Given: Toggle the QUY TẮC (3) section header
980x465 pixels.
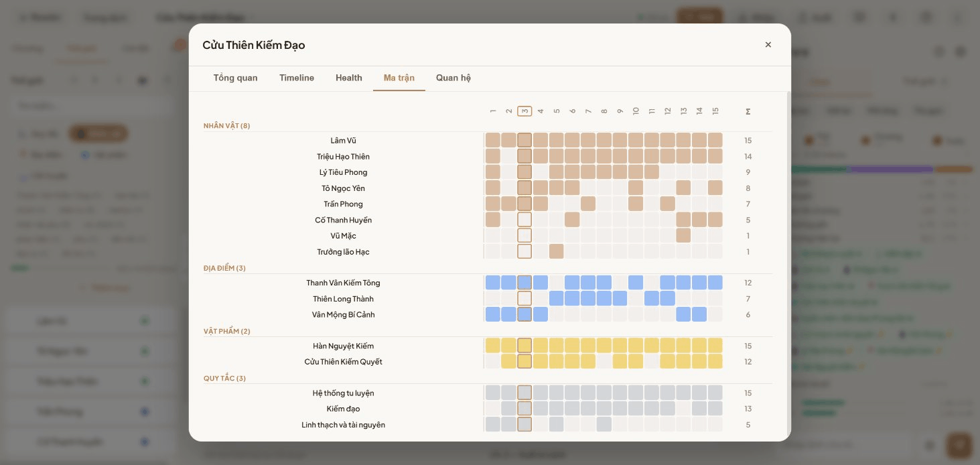Looking at the screenshot, I should click(x=224, y=379).
